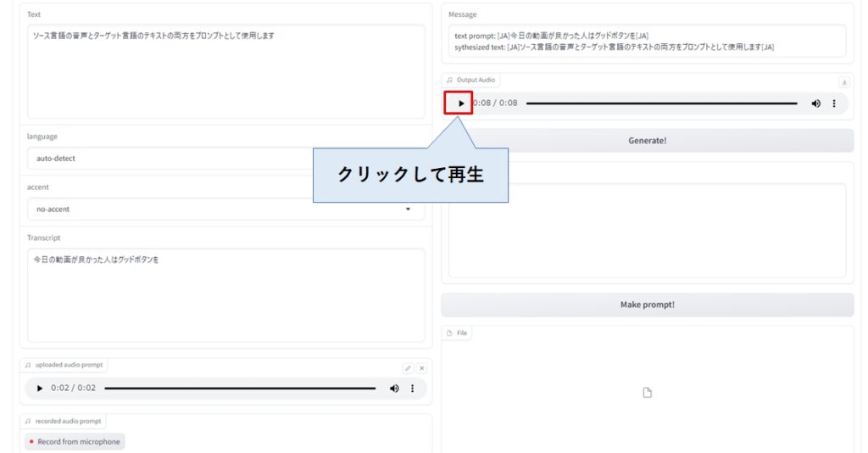Open uploaded audio prompt options menu
This screenshot has width=868, height=453.
point(412,389)
